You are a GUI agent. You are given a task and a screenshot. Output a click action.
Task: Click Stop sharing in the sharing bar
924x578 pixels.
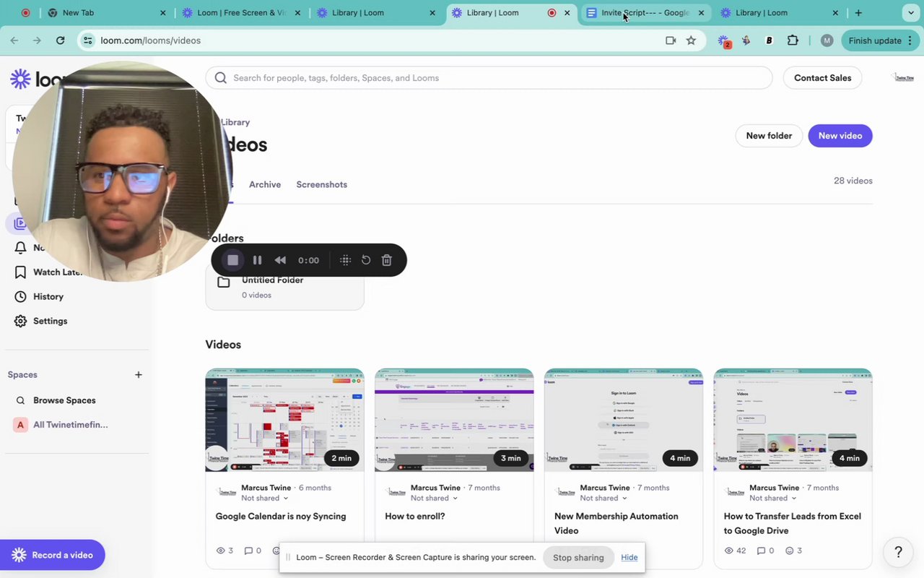[578, 558]
